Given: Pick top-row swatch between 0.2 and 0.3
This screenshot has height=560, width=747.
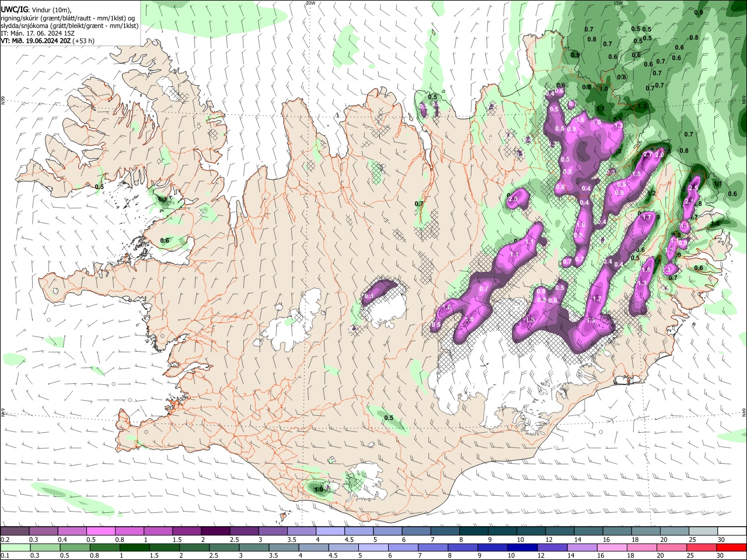Looking at the screenshot, I should coord(15,531).
